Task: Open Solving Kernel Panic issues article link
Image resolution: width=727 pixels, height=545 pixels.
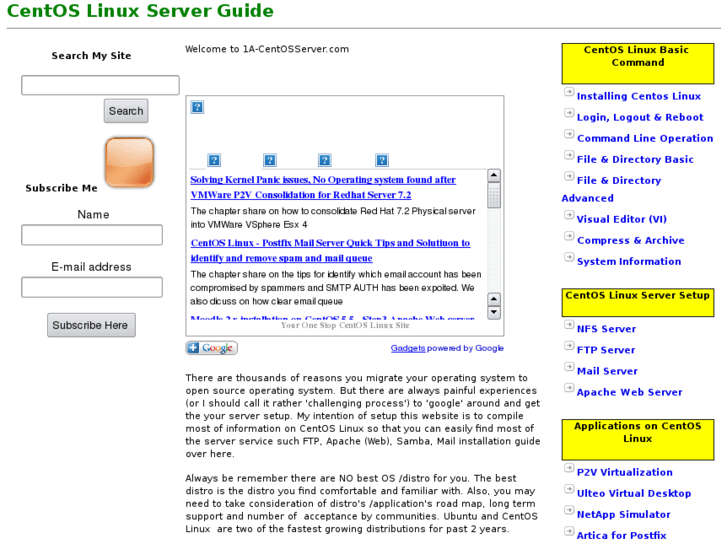Action: coord(323,187)
